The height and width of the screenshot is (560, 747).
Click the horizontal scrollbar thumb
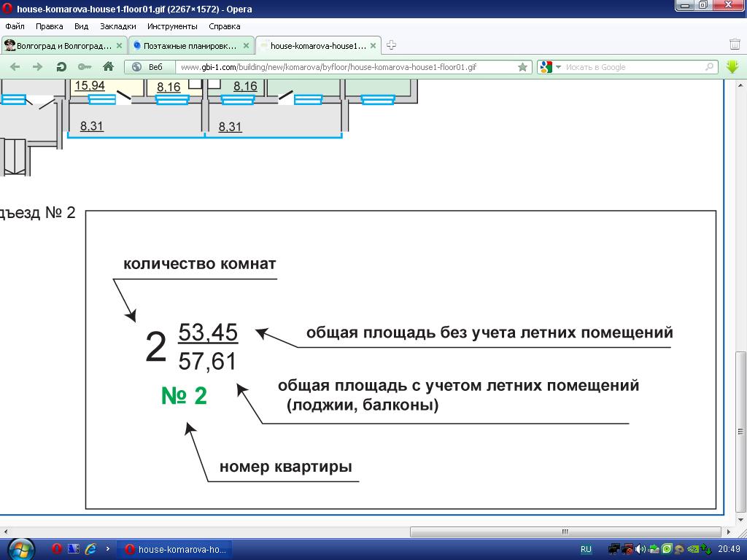point(565,532)
